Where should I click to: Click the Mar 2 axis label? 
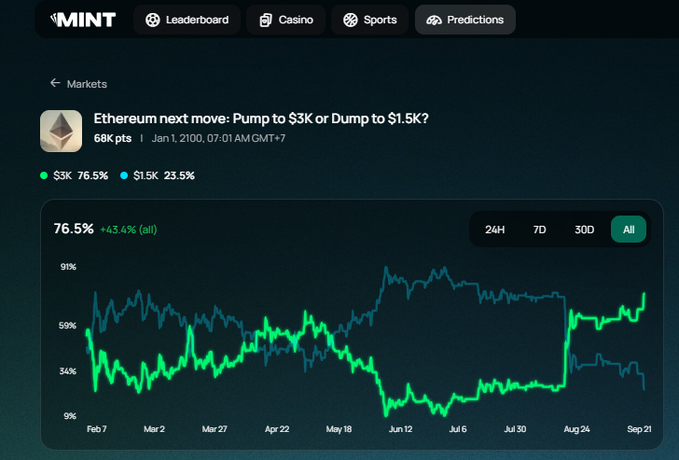point(154,429)
